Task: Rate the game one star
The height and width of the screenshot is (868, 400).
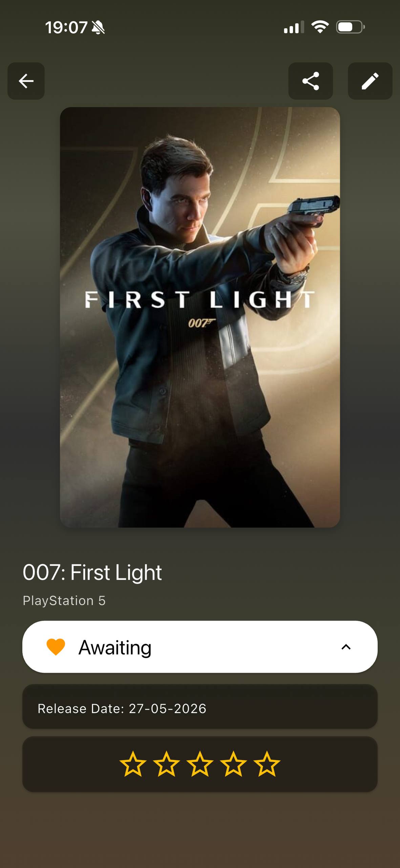Action: point(133,764)
